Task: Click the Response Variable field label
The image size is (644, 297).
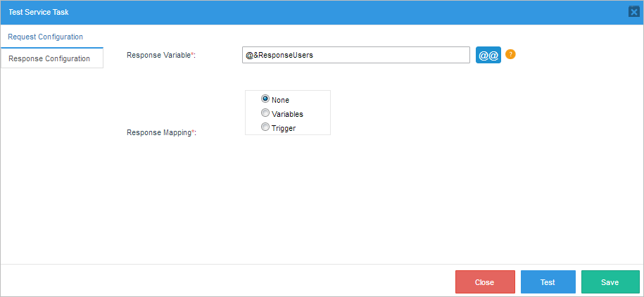Action: pyautogui.click(x=158, y=55)
